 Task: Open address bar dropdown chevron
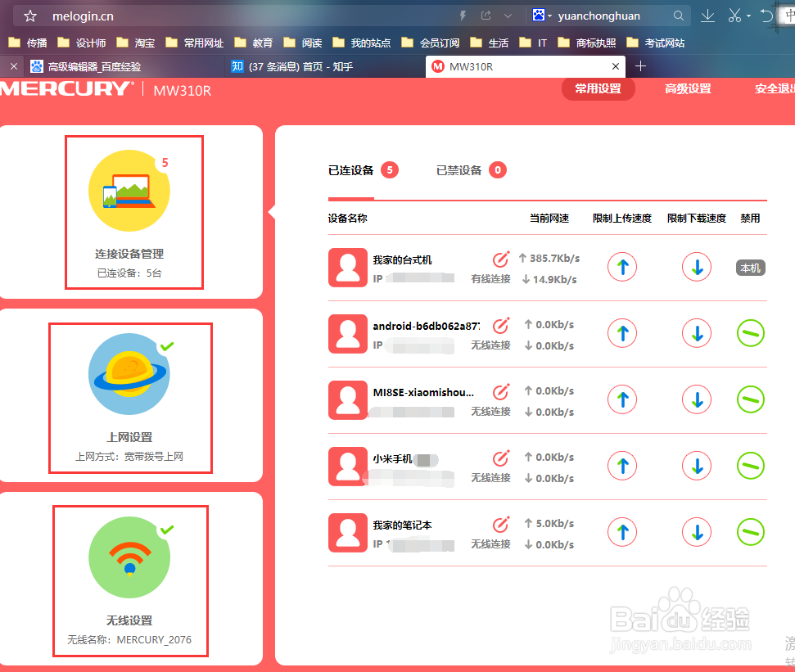(508, 16)
